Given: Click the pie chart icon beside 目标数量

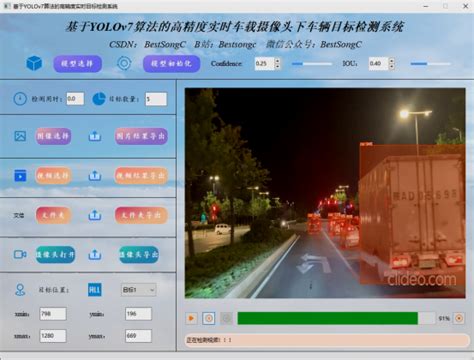Looking at the screenshot, I should click(99, 99).
